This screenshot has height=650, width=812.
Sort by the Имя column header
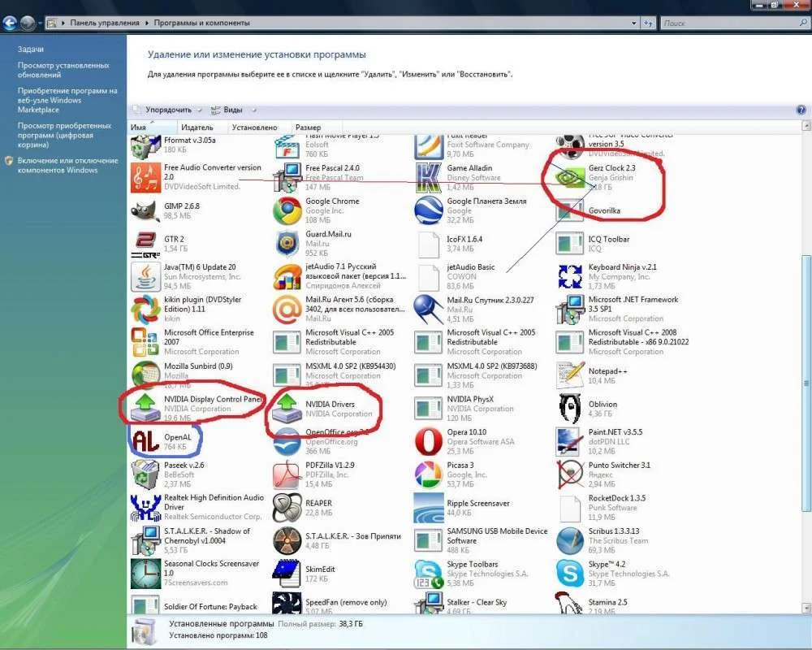pos(153,127)
